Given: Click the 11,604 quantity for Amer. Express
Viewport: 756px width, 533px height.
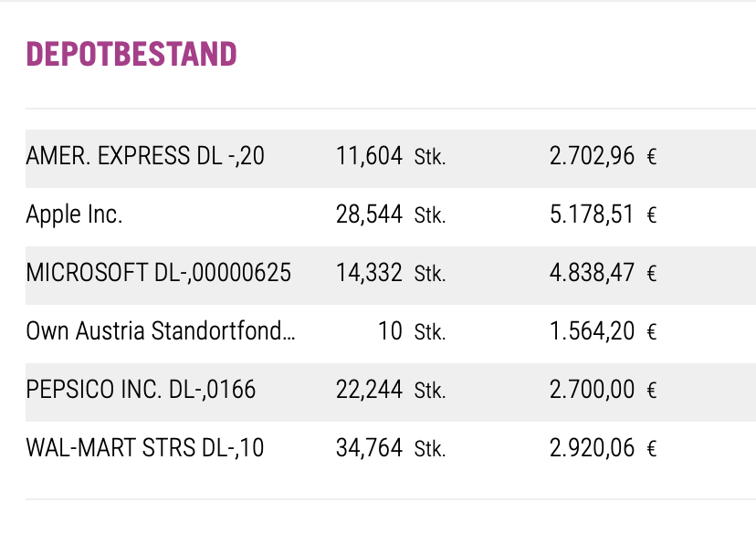Looking at the screenshot, I should click(369, 157).
